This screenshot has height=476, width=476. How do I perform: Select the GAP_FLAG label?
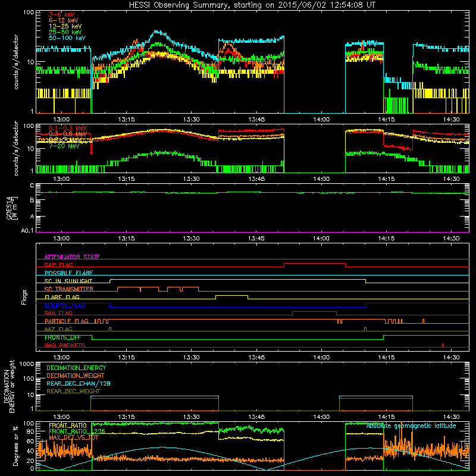58,265
